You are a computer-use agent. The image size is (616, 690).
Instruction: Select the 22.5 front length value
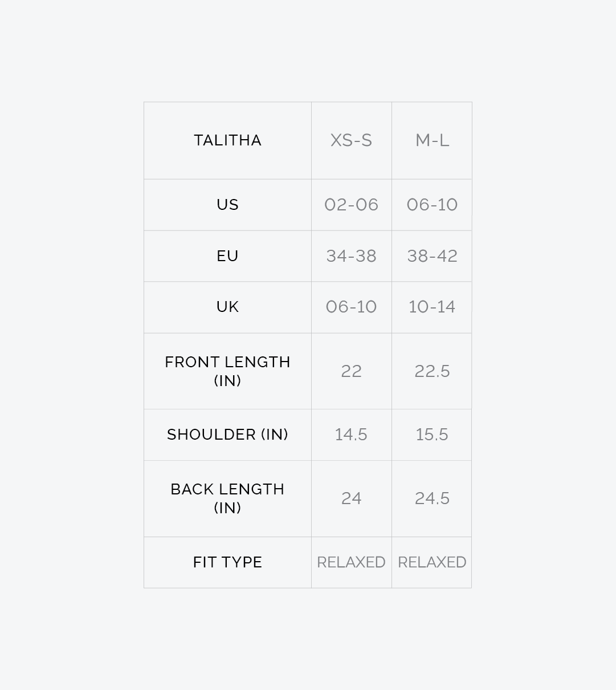click(432, 371)
